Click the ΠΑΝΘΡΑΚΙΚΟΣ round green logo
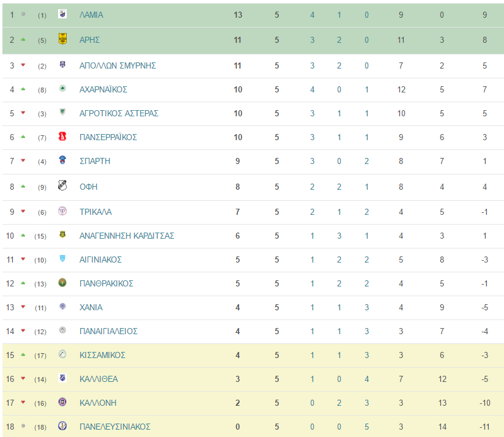504x437 pixels. 62,282
